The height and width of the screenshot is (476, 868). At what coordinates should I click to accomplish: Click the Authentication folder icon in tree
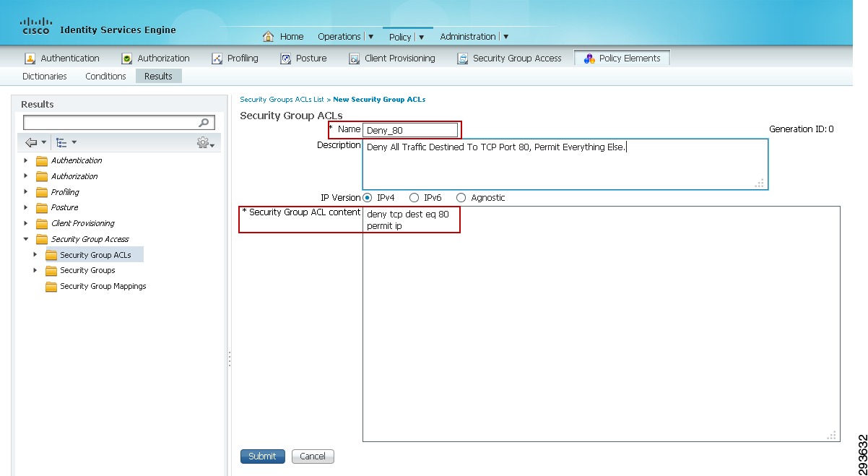pos(42,161)
